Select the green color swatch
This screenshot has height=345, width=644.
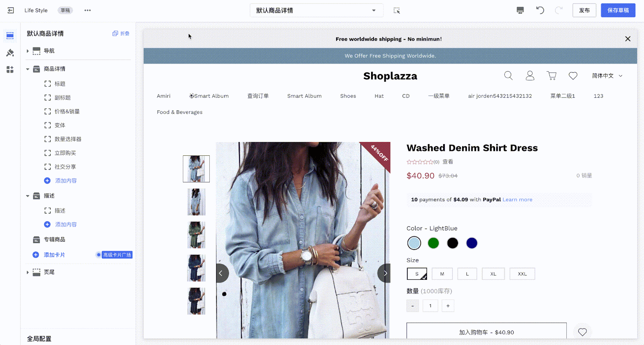(433, 243)
